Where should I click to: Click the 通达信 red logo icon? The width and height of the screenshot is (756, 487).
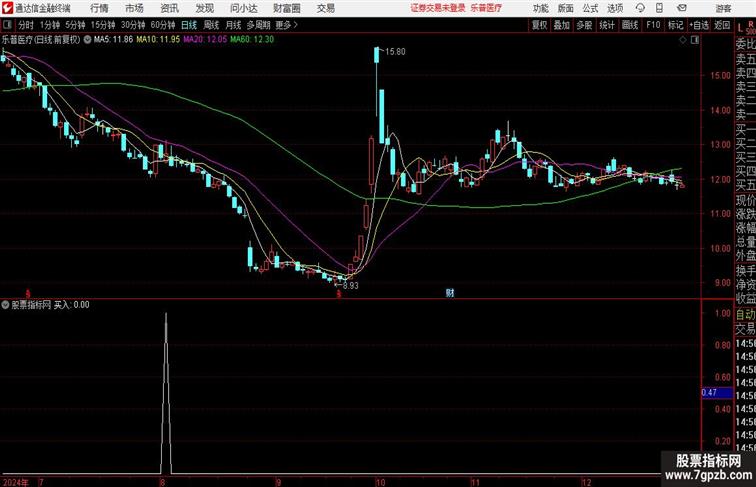[x=7, y=8]
